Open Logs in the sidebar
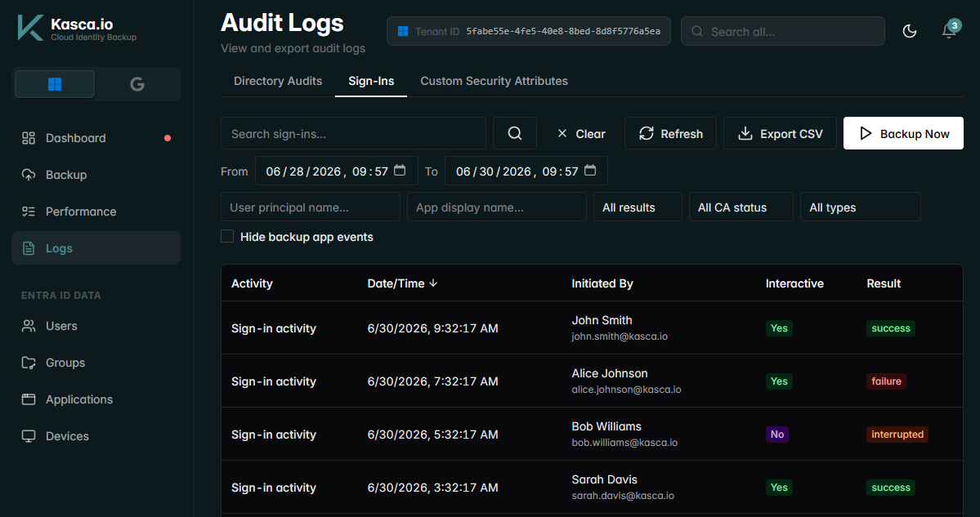The width and height of the screenshot is (980, 517). click(96, 248)
